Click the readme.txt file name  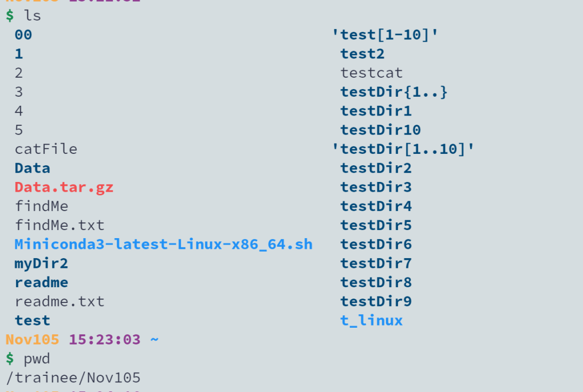(59, 302)
